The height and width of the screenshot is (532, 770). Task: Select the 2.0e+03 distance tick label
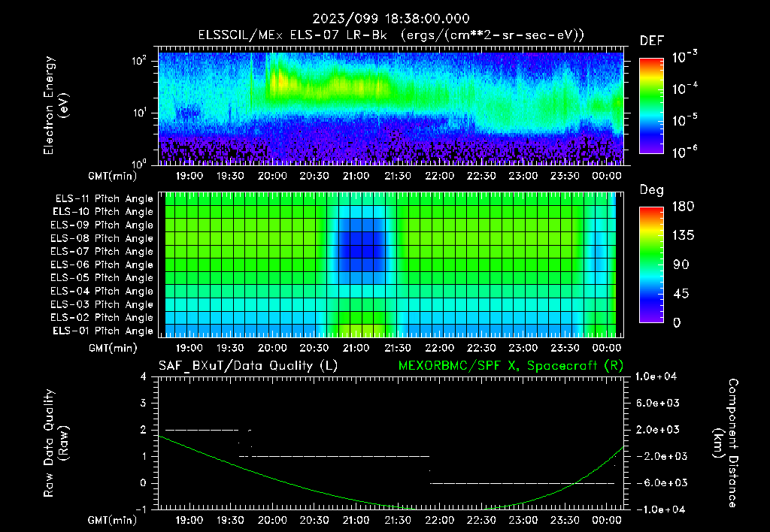click(657, 429)
